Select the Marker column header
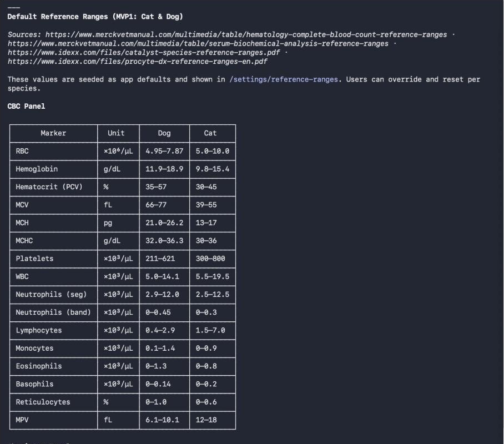The width and height of the screenshot is (504, 444). pos(53,133)
